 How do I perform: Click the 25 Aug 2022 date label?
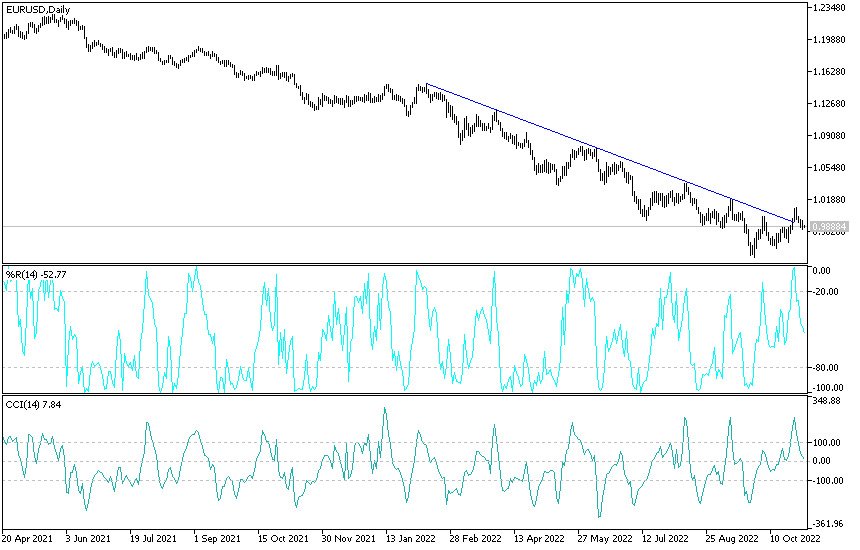(x=731, y=538)
